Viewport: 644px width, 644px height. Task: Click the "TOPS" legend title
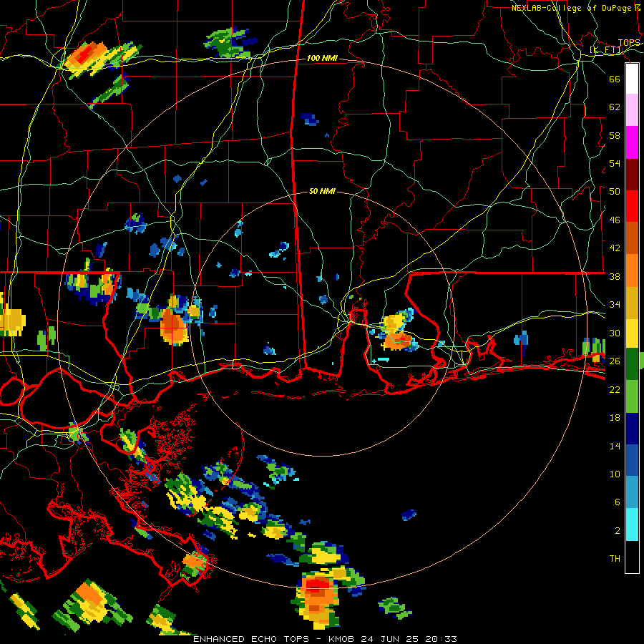pos(629,43)
